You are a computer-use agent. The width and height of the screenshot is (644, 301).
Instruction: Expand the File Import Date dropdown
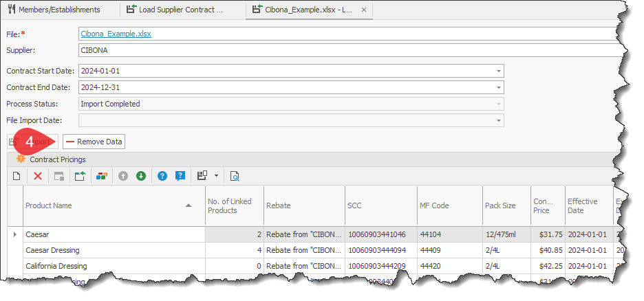tap(498, 120)
